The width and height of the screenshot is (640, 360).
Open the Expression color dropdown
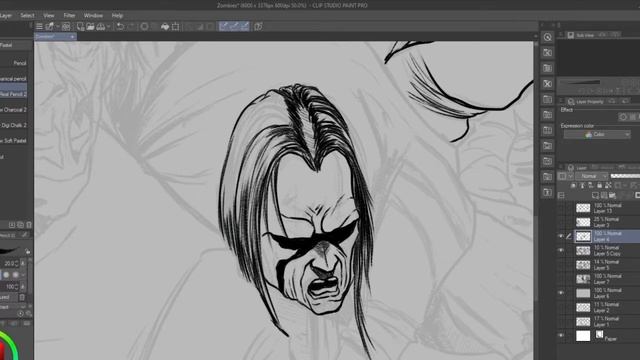597,134
